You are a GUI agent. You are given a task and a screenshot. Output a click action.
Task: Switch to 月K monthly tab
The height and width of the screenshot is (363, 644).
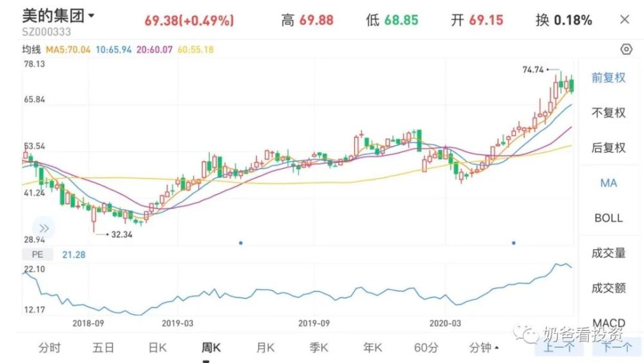[x=265, y=348]
